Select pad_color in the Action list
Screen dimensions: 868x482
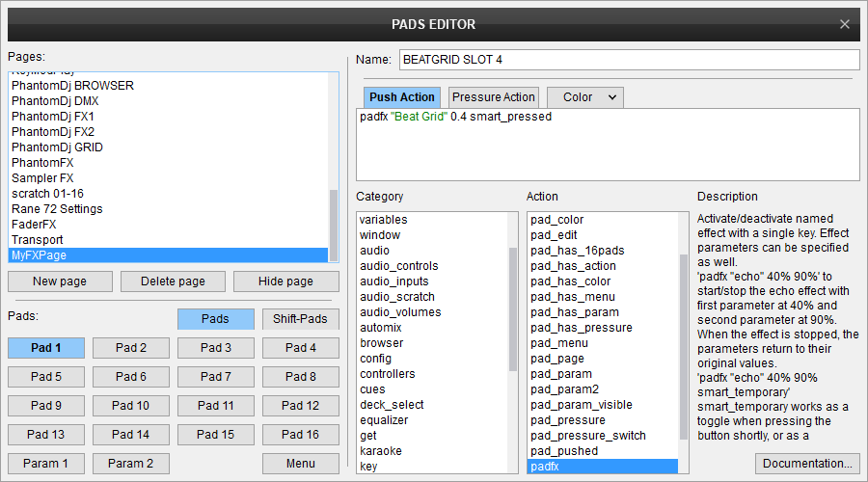coord(556,220)
